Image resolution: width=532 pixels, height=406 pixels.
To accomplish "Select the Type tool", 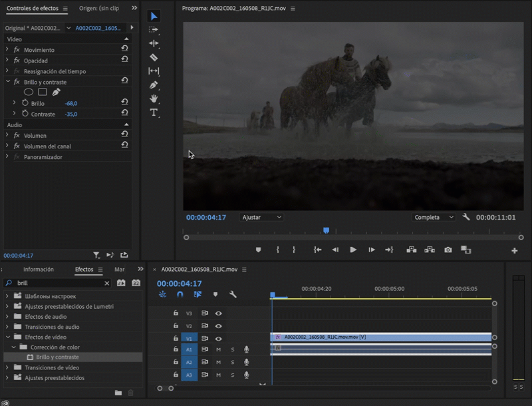I will (154, 112).
